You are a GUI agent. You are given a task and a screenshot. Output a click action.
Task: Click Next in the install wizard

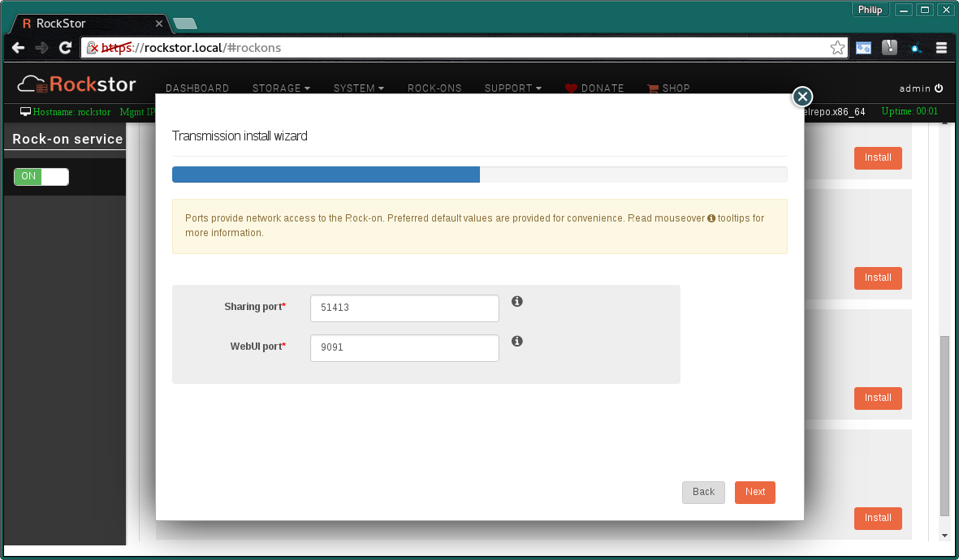pos(754,492)
